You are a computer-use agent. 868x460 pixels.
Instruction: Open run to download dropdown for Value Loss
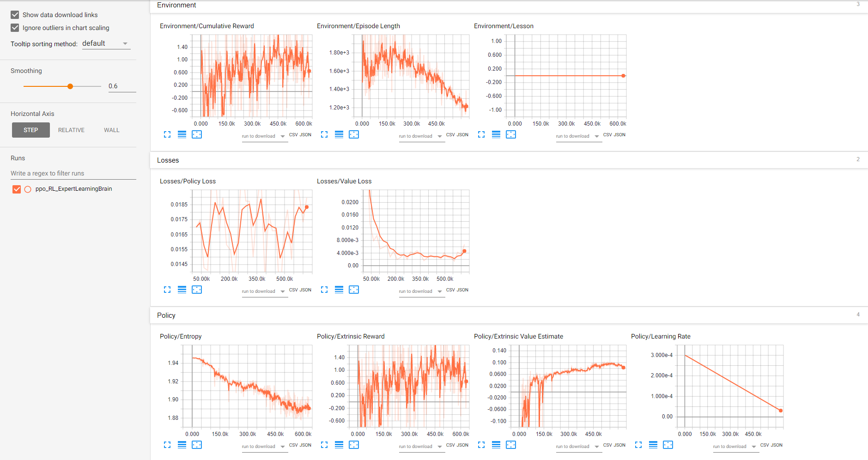coord(422,291)
